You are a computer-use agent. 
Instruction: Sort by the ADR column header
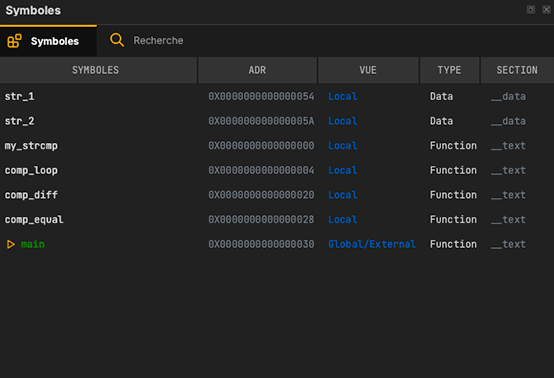point(257,70)
